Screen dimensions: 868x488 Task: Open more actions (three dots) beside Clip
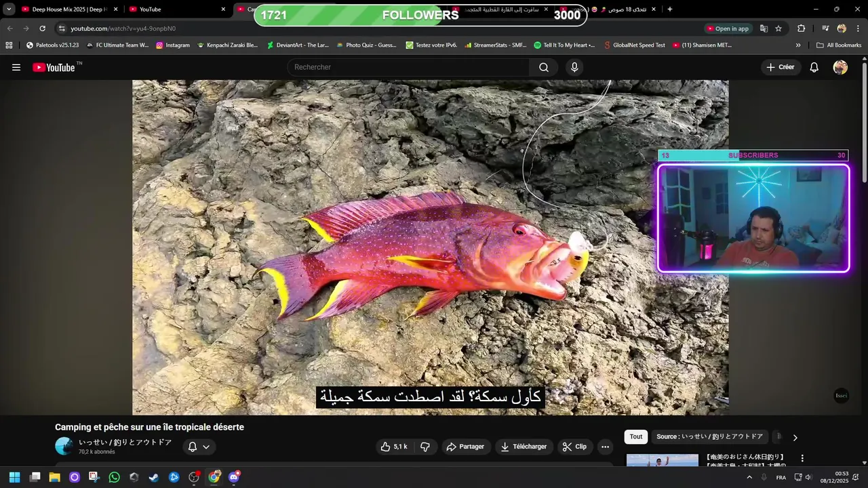coord(605,447)
